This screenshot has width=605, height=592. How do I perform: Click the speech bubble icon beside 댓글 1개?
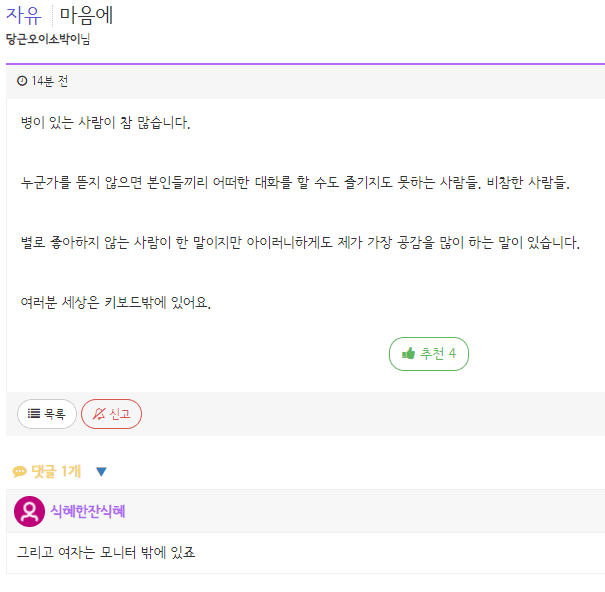tap(19, 471)
